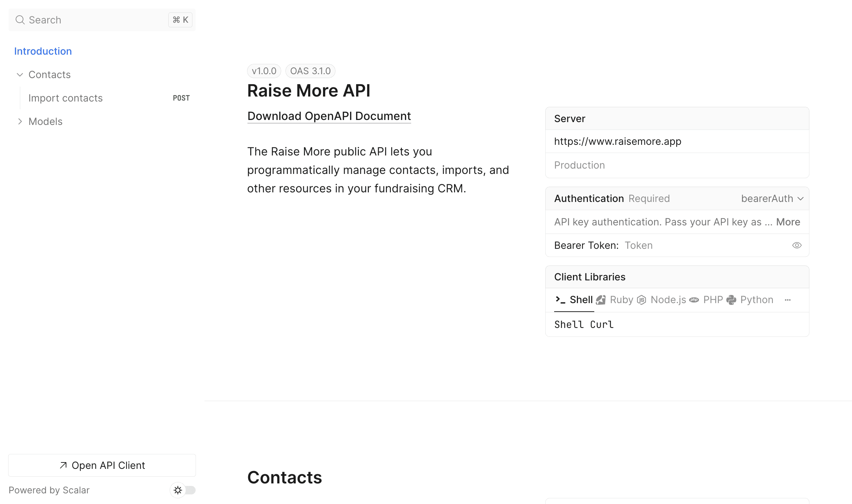
Task: Choose the PHP client library
Action: pos(712,300)
